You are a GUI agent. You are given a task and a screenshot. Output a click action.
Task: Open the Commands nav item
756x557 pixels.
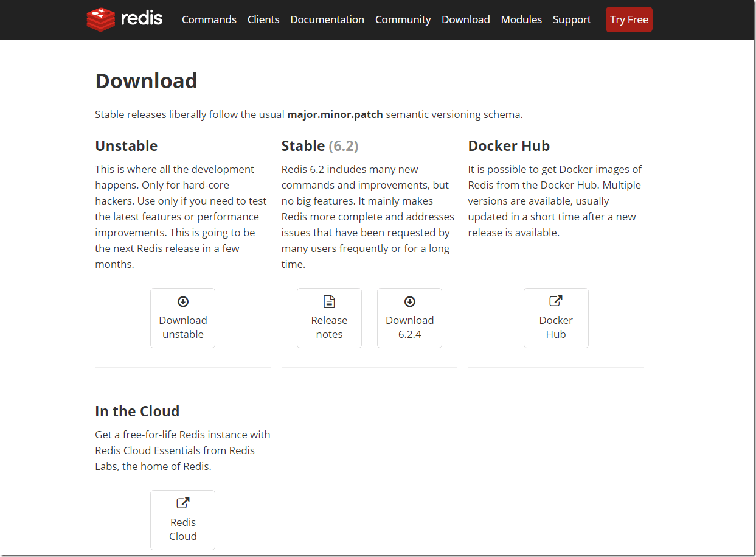point(209,19)
